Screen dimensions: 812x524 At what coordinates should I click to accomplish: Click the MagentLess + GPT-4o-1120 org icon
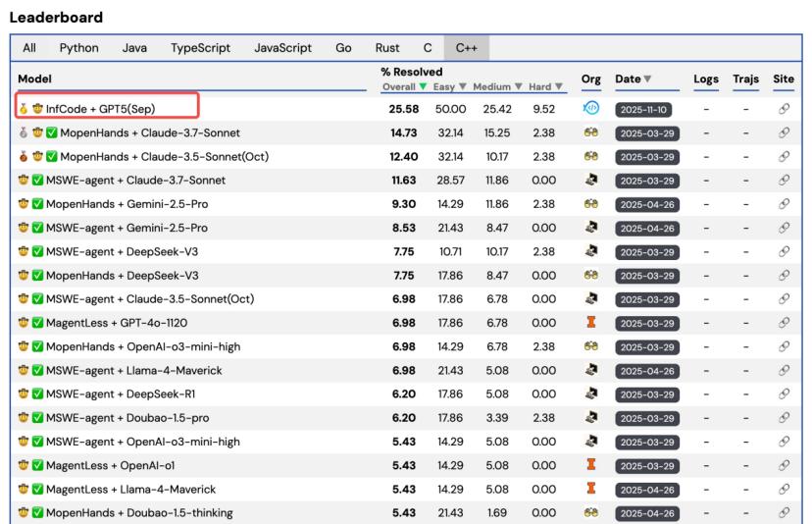(x=590, y=323)
